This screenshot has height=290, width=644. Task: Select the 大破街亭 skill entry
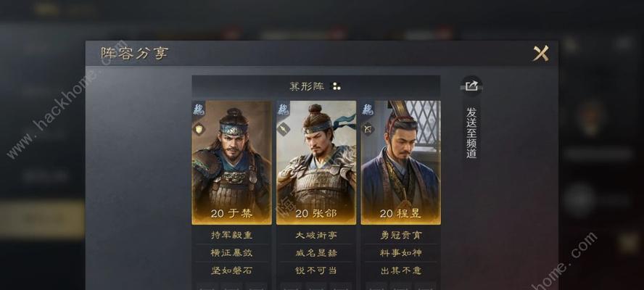pyautogui.click(x=316, y=236)
